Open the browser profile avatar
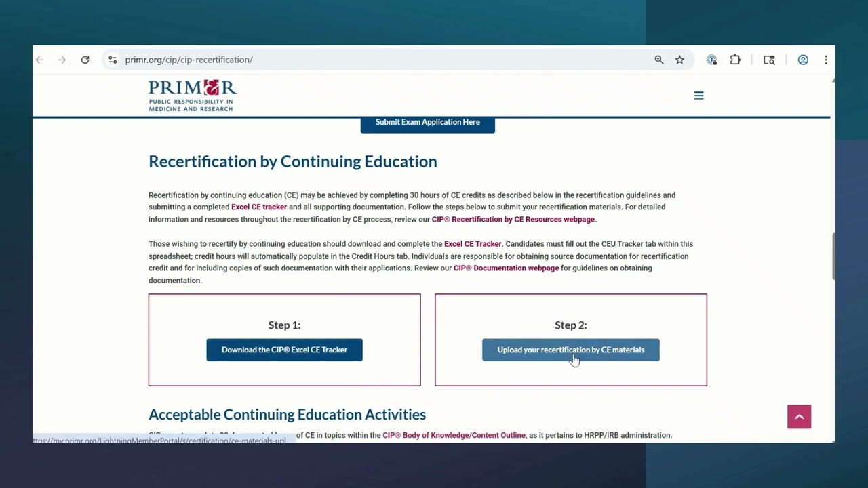 (x=803, y=60)
